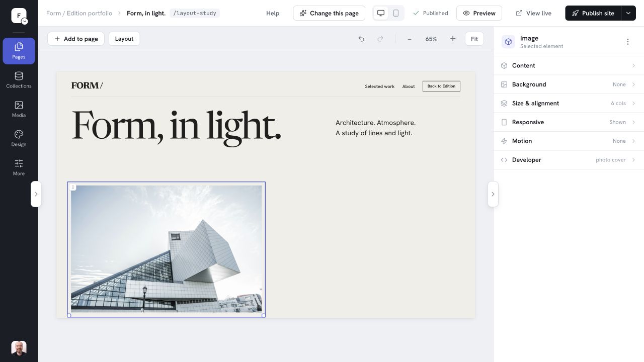Open View live link

pos(534,13)
